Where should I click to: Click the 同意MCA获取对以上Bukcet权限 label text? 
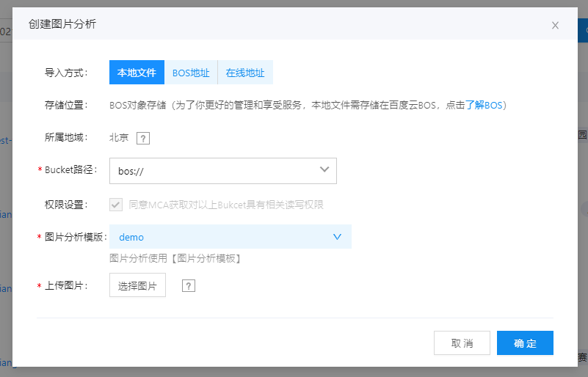click(x=226, y=205)
